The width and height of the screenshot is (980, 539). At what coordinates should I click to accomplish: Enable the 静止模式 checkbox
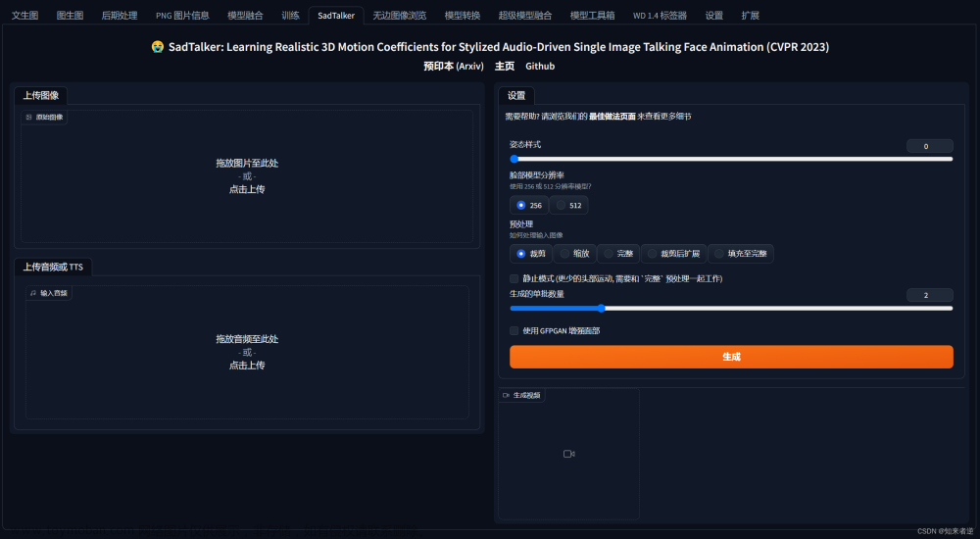(x=514, y=279)
